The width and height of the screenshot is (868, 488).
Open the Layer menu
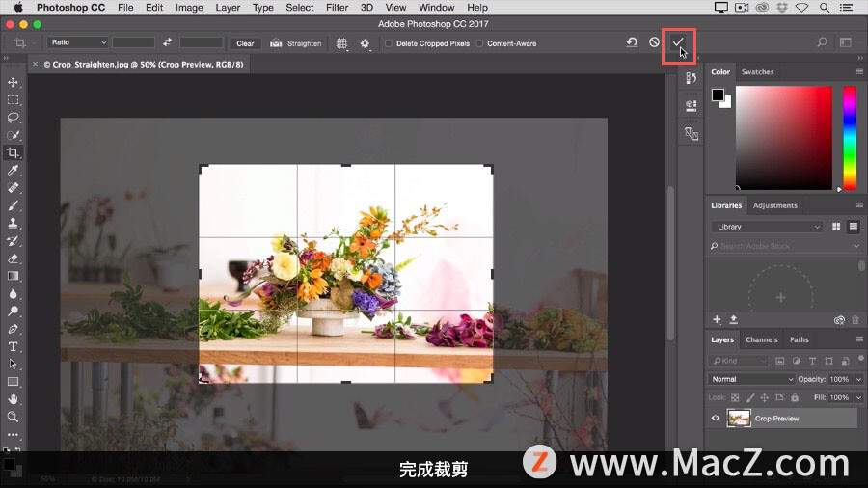click(x=228, y=8)
